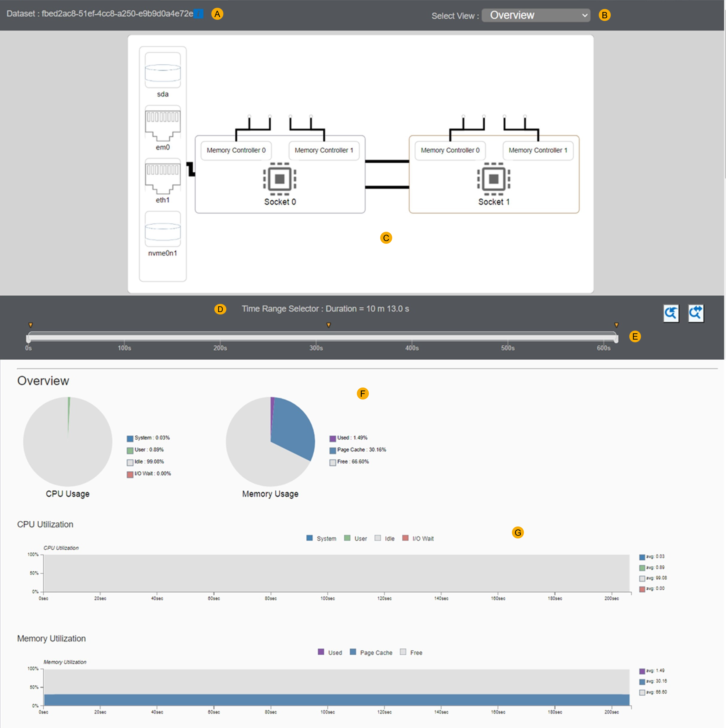Click the blue info icon after dataset ID
726x728 pixels.
tap(198, 14)
